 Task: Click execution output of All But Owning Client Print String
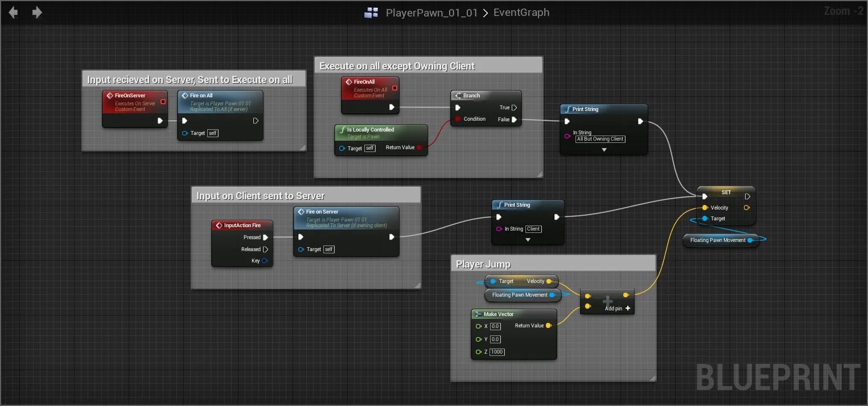pos(640,121)
